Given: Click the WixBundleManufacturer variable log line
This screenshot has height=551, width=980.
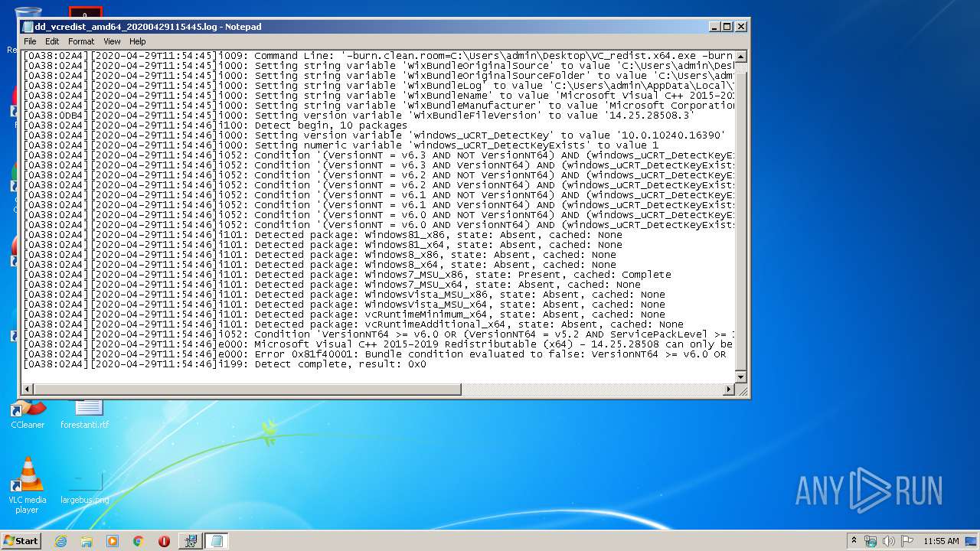Looking at the screenshot, I should click(378, 106).
